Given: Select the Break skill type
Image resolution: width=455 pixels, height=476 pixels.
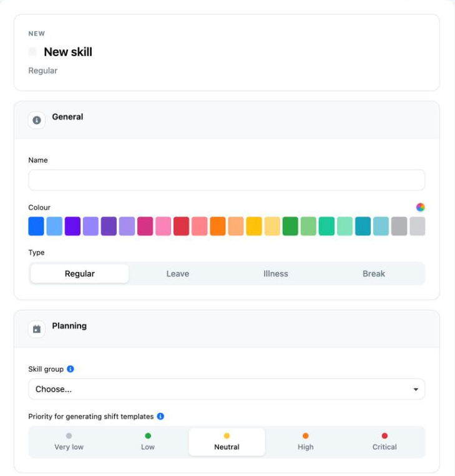Looking at the screenshot, I should point(374,273).
